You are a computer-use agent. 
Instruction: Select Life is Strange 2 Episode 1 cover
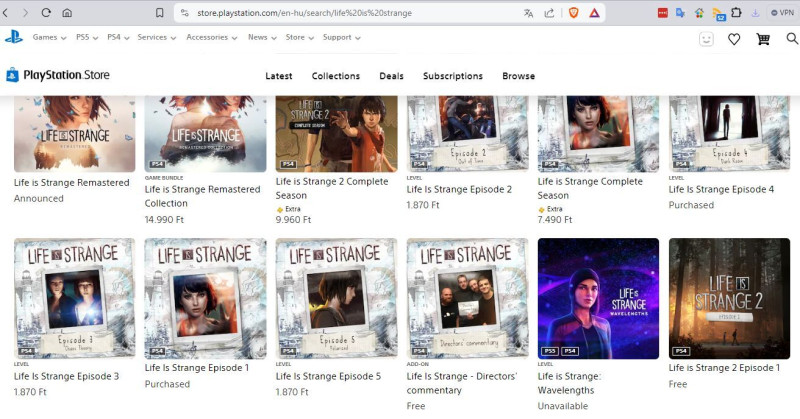tap(730, 299)
